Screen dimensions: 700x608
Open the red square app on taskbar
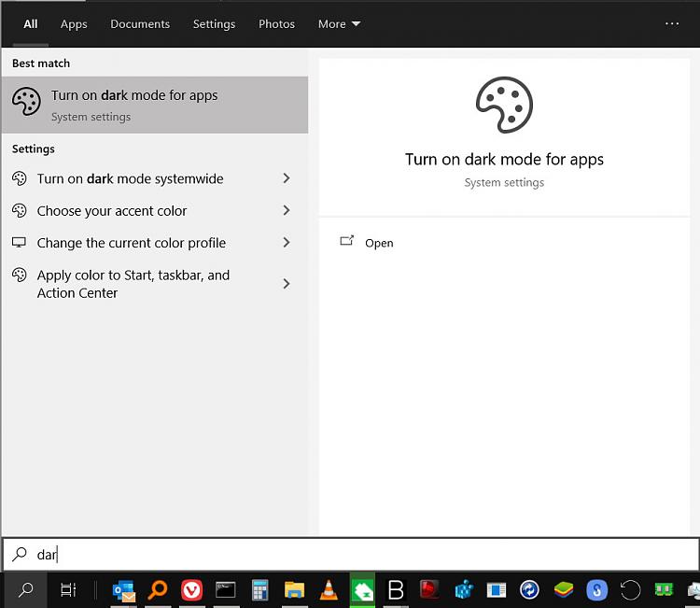429,589
